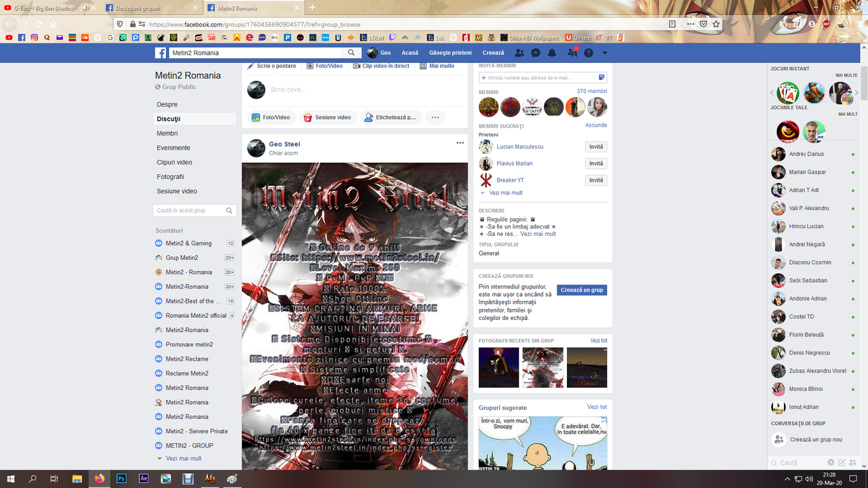
Task: Open notifications bell in header
Action: click(552, 53)
